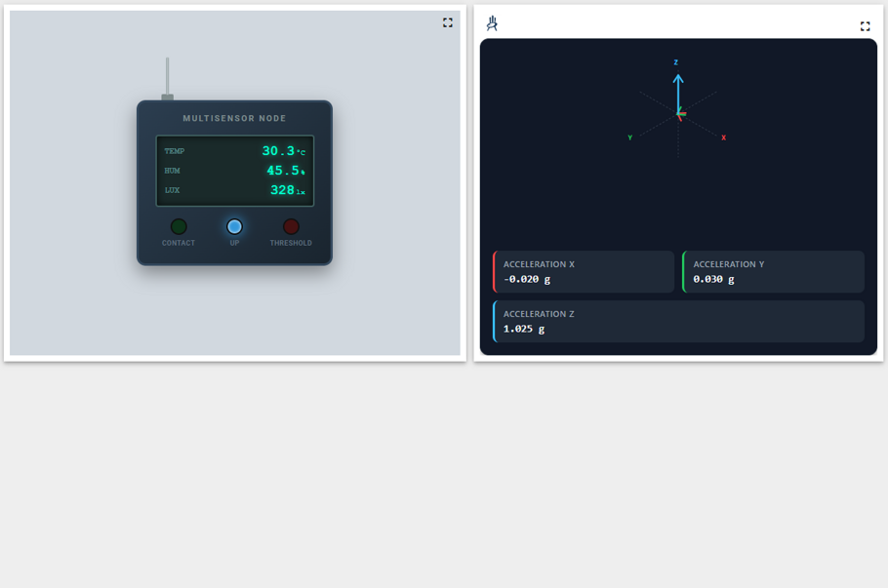Viewport: 888px width, 588px height.
Task: Click the green Y axis label
Action: [629, 137]
